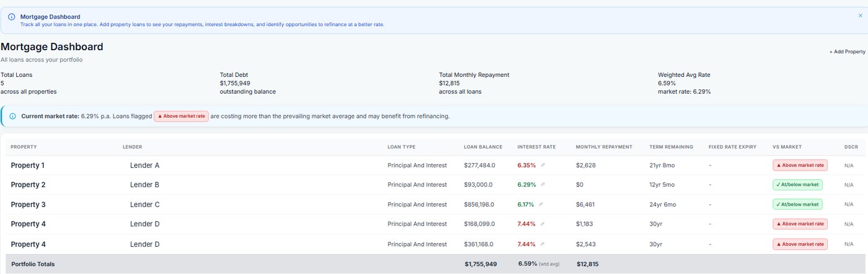This screenshot has height=274, width=868.
Task: Click the $2,628 monthly repayment
Action: click(586, 165)
